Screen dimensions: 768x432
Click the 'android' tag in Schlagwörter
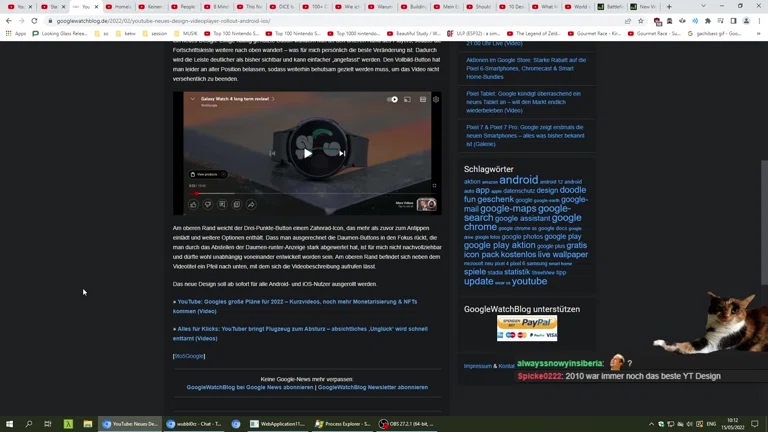tap(519, 180)
